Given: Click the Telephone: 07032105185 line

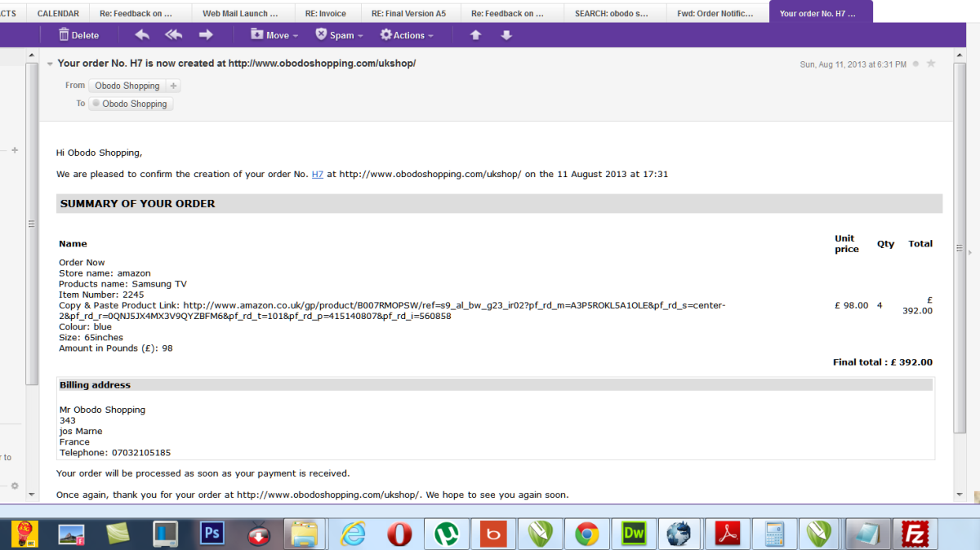Looking at the screenshot, I should point(115,452).
